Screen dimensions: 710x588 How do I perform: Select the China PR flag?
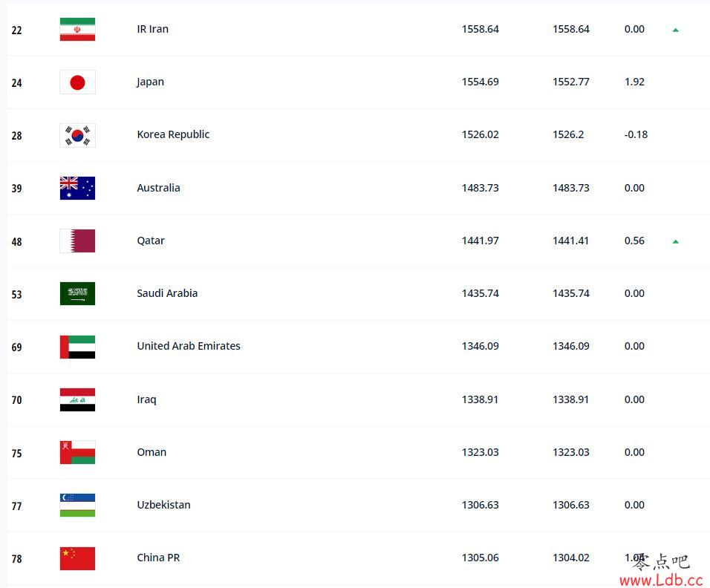click(x=77, y=558)
